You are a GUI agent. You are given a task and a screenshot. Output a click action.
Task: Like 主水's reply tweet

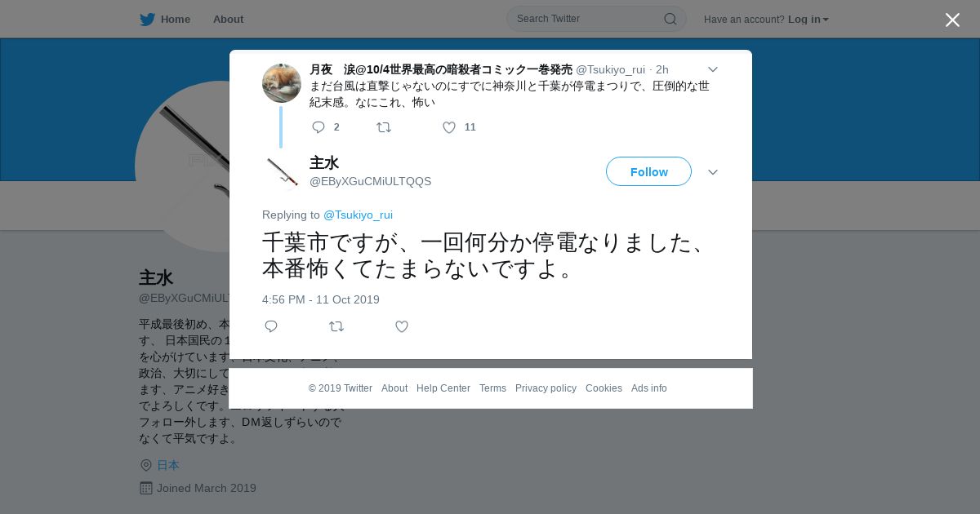click(402, 326)
